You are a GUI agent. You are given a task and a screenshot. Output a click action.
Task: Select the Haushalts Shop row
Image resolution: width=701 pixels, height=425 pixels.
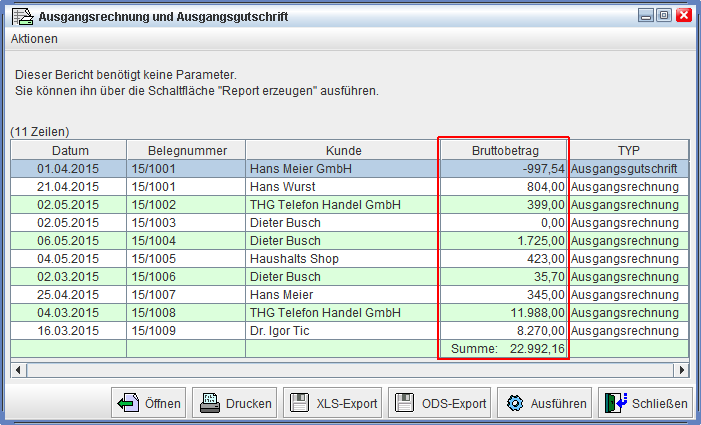pos(343,259)
